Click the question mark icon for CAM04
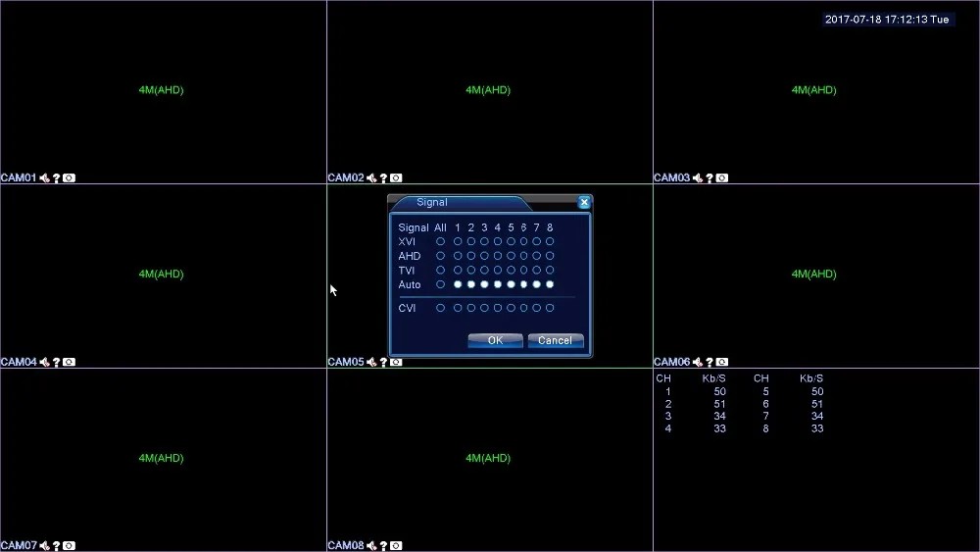The image size is (980, 552). 56,362
